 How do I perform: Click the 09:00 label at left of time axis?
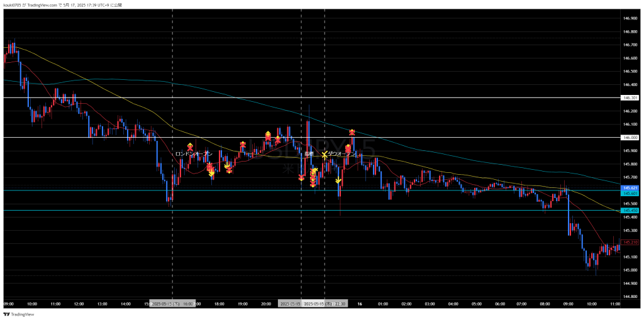(8, 304)
